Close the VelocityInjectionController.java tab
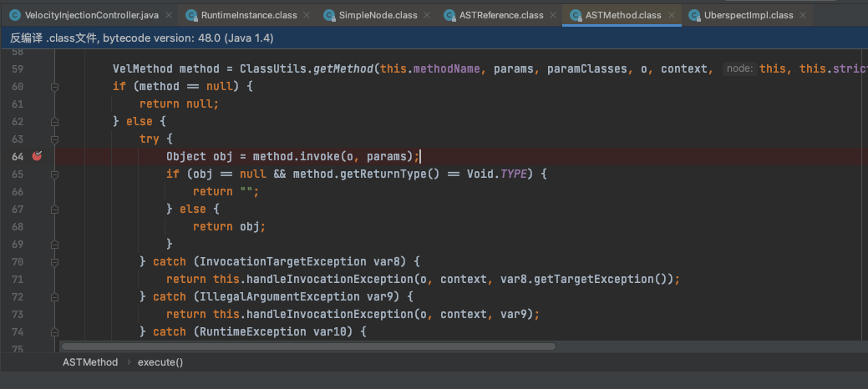The height and width of the screenshot is (389, 868). 168,15
